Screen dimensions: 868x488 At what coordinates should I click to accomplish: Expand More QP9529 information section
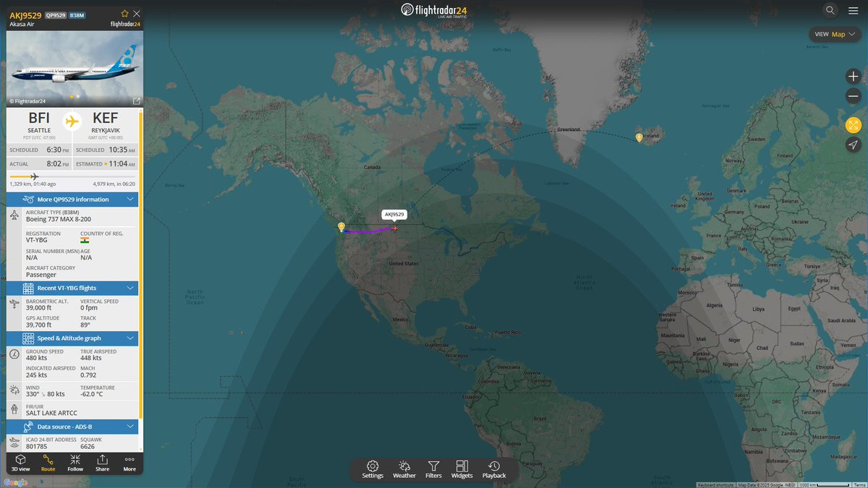[72, 200]
